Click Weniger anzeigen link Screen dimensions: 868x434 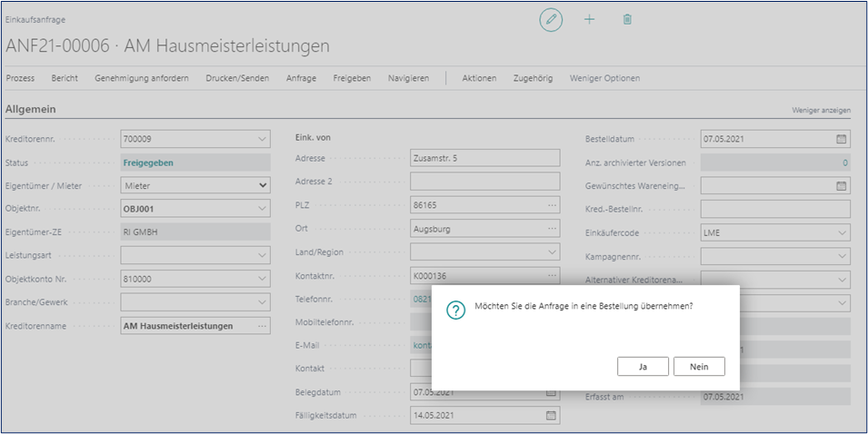(x=822, y=111)
